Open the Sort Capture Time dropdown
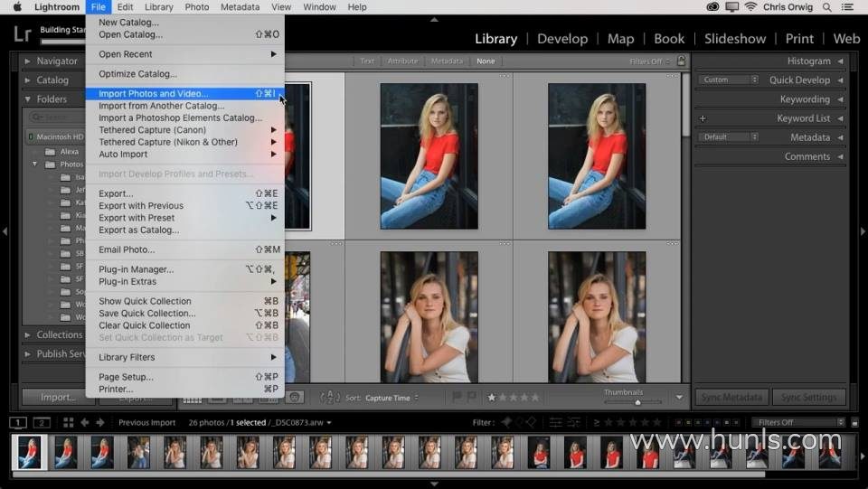868x489 pixels. 392,398
